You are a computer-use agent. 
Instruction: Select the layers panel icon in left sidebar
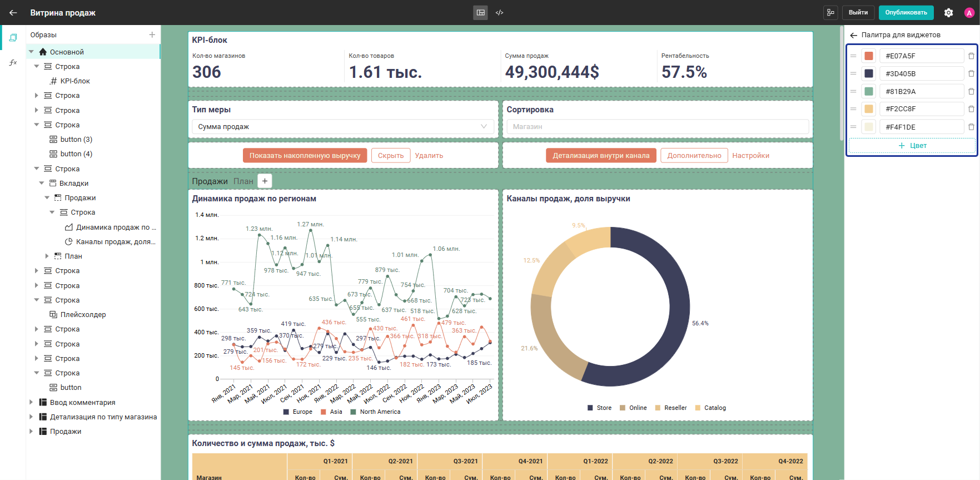click(x=13, y=37)
